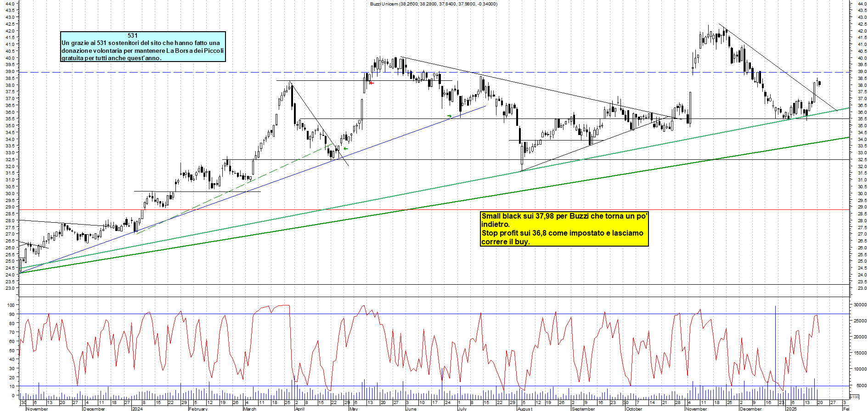868x411 pixels.
Task: Click the July month label
Action: tap(462, 409)
